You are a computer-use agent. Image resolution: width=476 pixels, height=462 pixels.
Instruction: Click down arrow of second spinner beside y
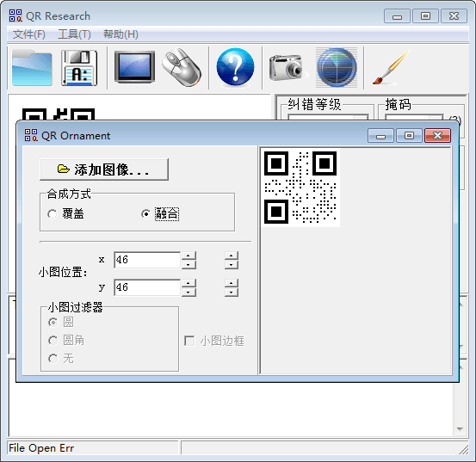click(x=232, y=293)
